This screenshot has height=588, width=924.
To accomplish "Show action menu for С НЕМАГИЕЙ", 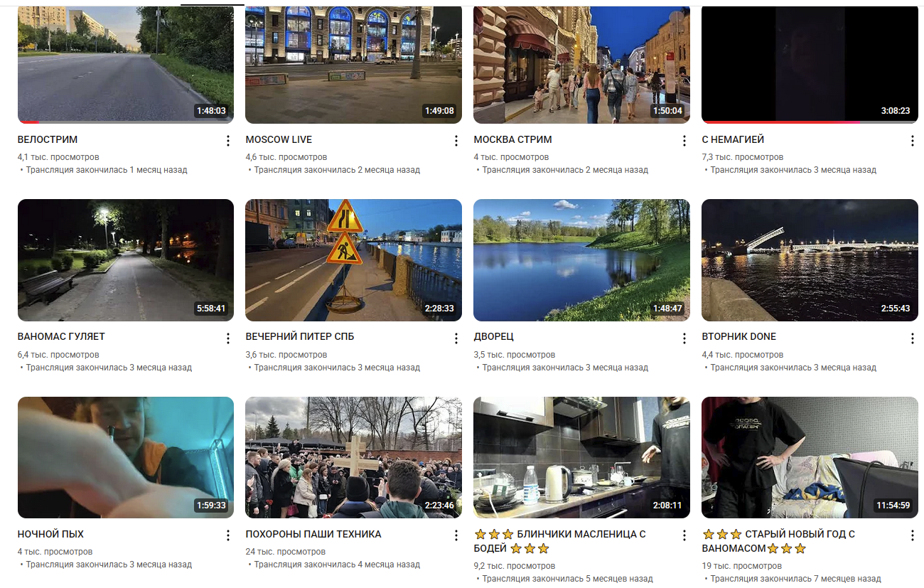I will coord(913,141).
